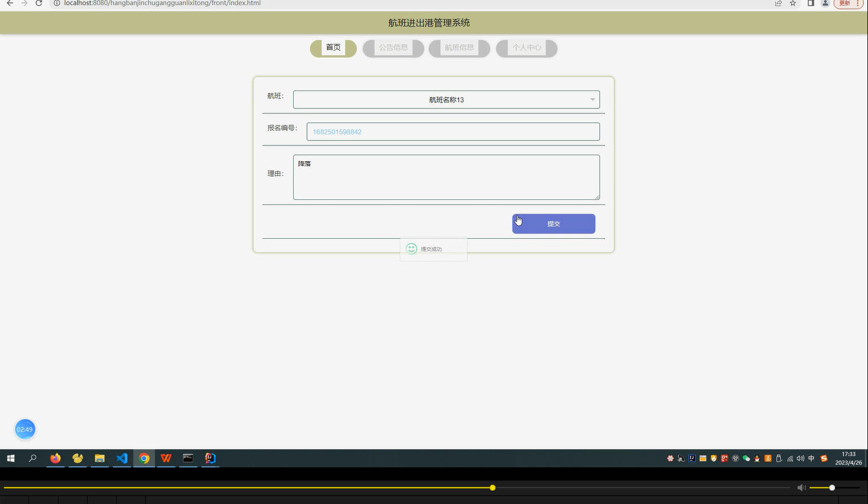
Task: Share this page via browser icon
Action: (x=778, y=3)
